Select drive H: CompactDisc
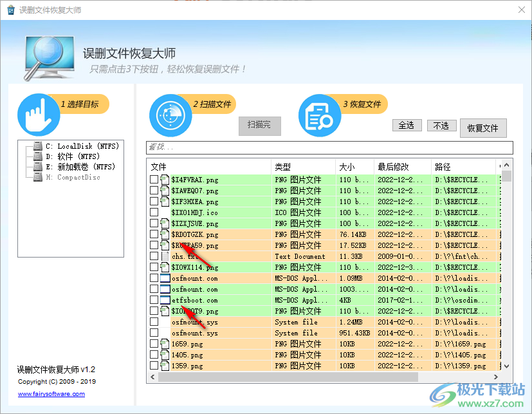532x414 pixels. [73, 177]
